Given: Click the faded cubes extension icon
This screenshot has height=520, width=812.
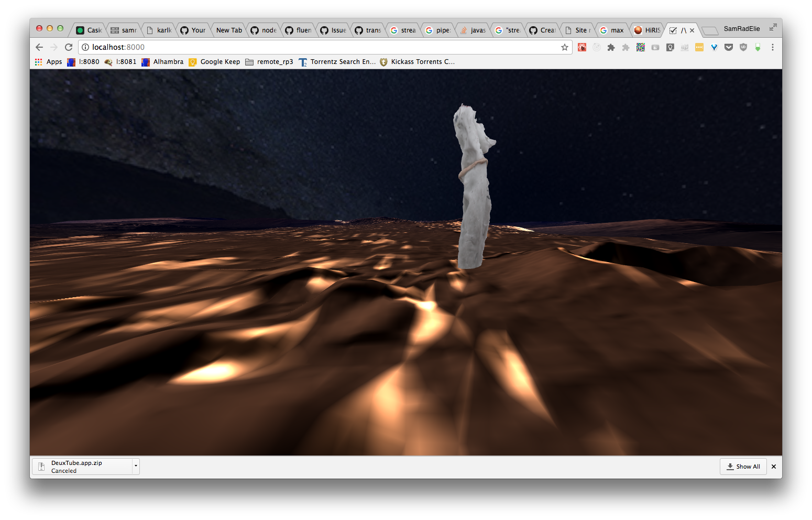Looking at the screenshot, I should pyautogui.click(x=685, y=47).
